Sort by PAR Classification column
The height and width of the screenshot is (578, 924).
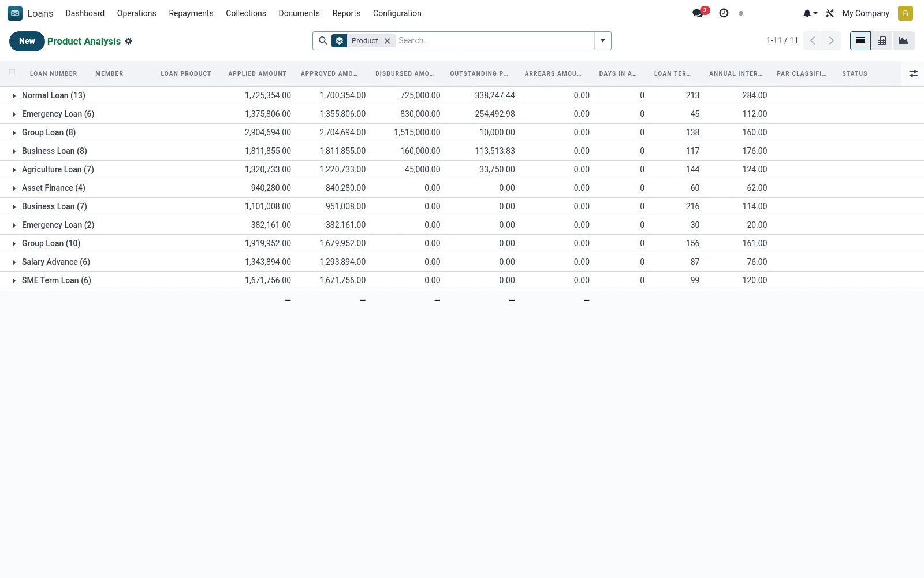pyautogui.click(x=802, y=73)
